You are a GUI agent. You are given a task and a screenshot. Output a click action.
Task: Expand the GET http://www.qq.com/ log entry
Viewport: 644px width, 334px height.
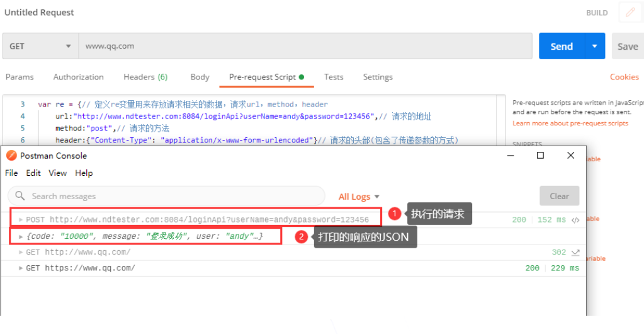[x=21, y=252]
